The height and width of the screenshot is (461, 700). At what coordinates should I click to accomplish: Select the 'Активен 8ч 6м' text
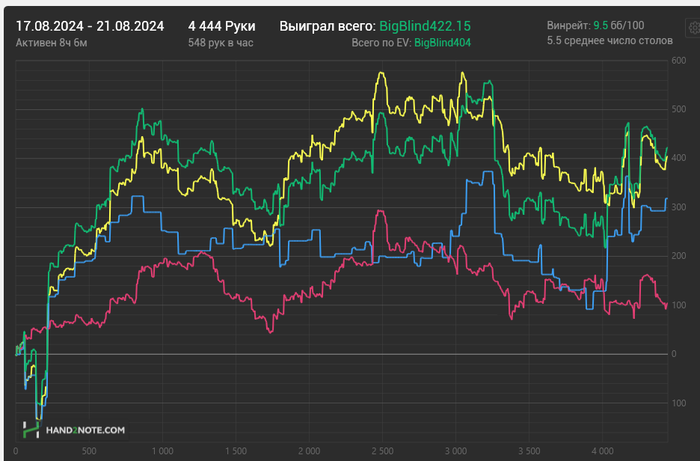tap(51, 43)
